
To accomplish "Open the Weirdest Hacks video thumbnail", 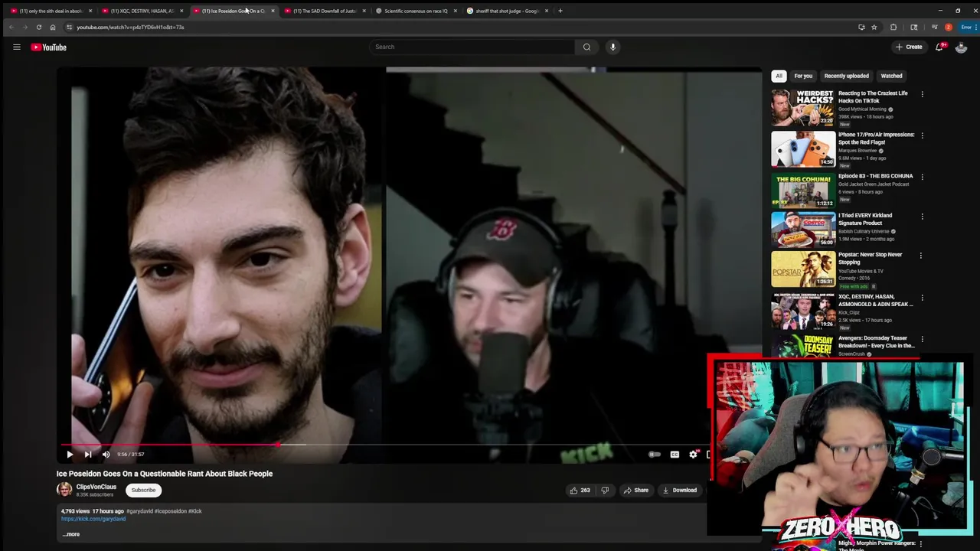I will pos(803,107).
